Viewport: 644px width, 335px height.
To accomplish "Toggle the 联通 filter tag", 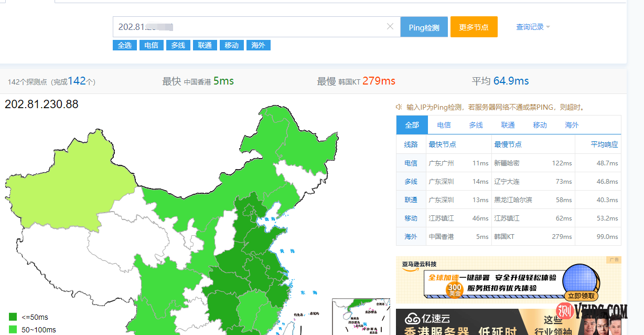I will (205, 45).
